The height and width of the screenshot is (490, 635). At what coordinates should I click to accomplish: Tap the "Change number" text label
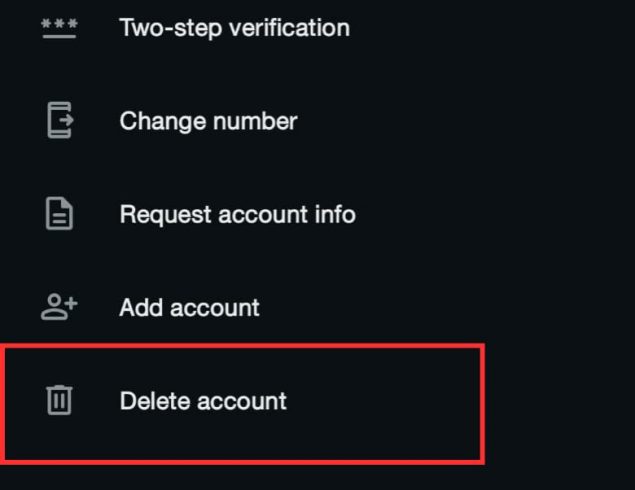pos(208,121)
